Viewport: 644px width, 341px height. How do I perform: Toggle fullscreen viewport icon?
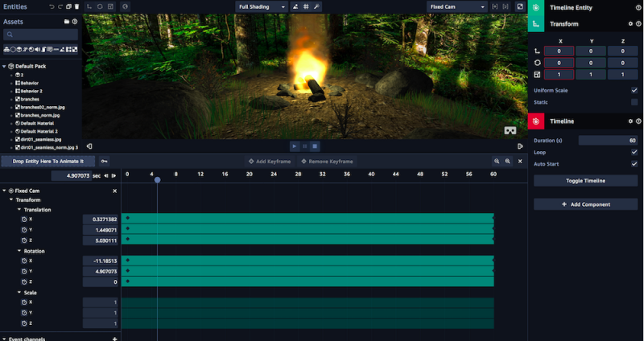(520, 6)
